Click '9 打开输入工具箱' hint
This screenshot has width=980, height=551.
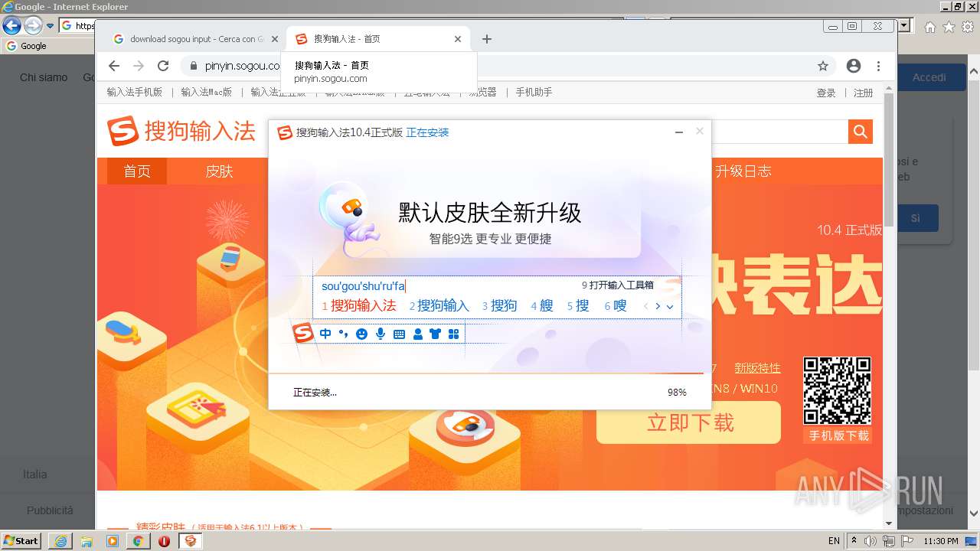[618, 285]
